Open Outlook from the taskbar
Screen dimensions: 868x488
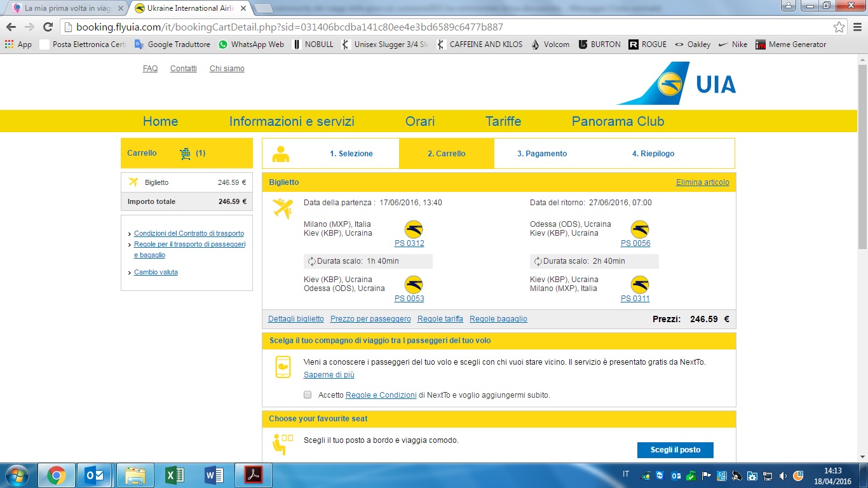tap(98, 475)
